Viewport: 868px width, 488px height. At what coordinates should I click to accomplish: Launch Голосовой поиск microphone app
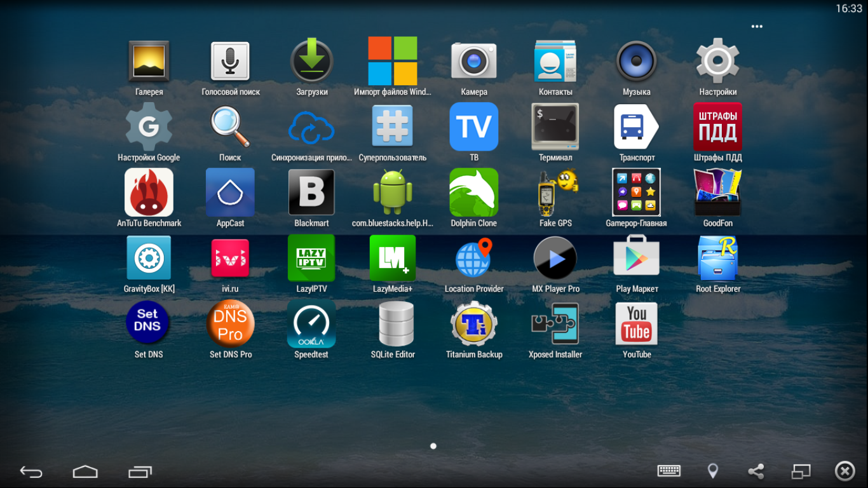(230, 61)
